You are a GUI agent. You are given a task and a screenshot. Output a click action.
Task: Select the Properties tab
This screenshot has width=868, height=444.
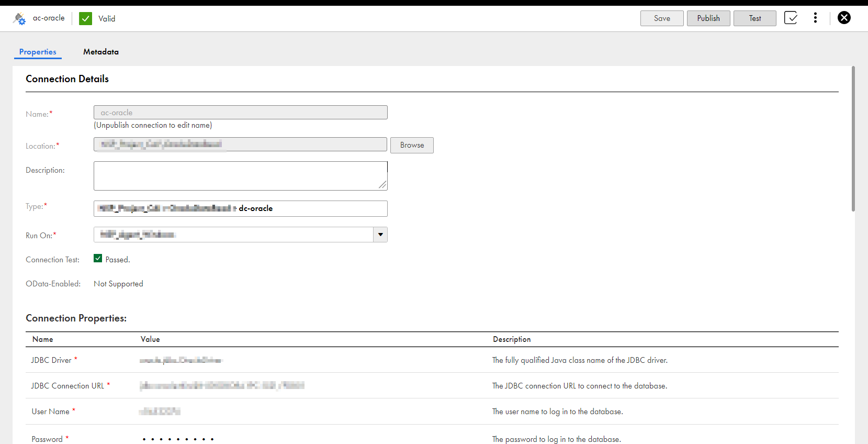coord(38,52)
